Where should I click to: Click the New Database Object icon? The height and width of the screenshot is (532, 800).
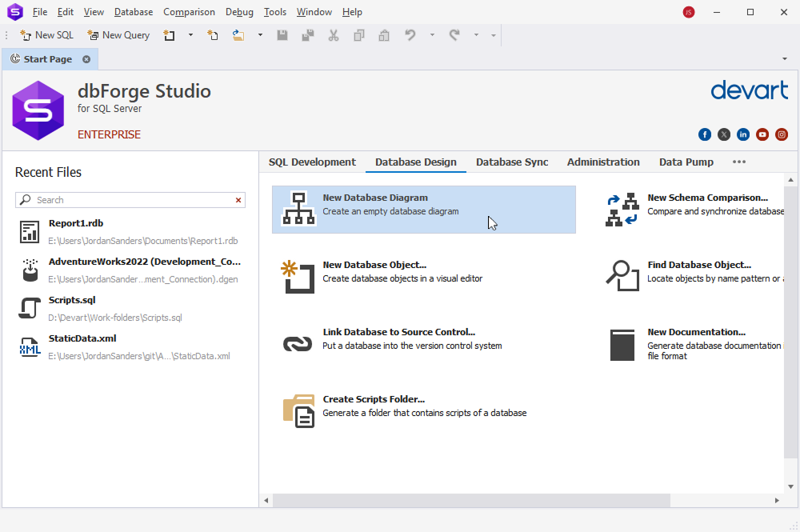298,274
